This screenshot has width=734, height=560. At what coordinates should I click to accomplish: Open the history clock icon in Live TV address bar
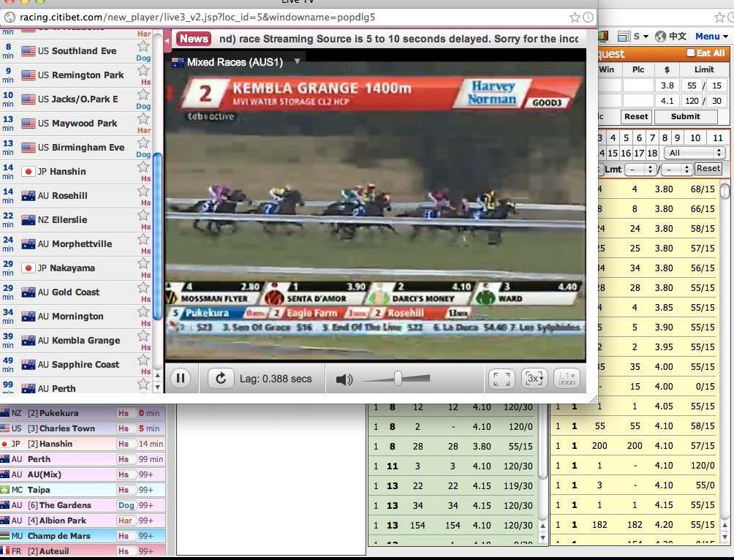tap(588, 18)
